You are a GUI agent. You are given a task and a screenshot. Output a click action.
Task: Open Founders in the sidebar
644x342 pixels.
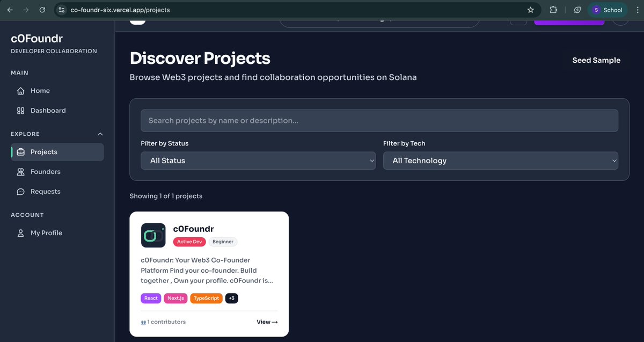pos(57,172)
